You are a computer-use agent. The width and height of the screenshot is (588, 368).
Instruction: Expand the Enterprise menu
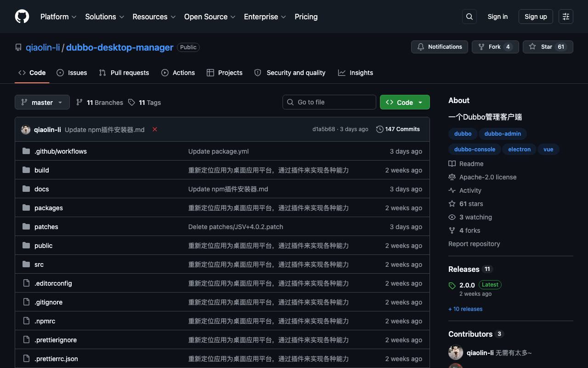coord(265,17)
